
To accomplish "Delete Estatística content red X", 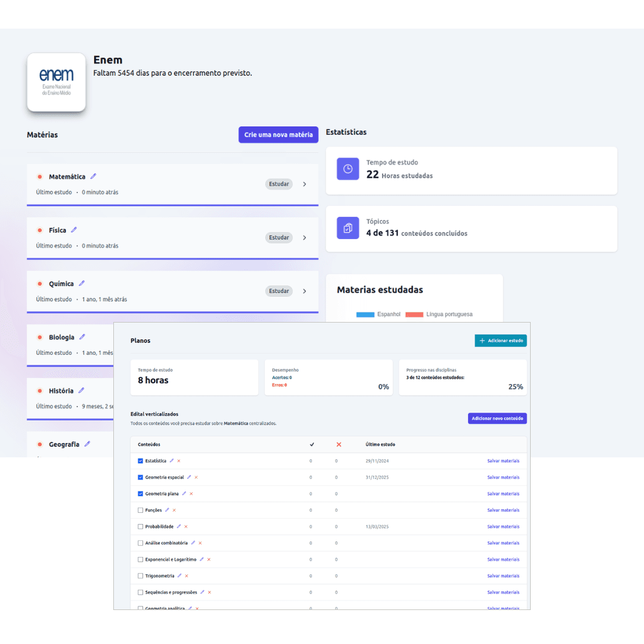I will pos(179,461).
